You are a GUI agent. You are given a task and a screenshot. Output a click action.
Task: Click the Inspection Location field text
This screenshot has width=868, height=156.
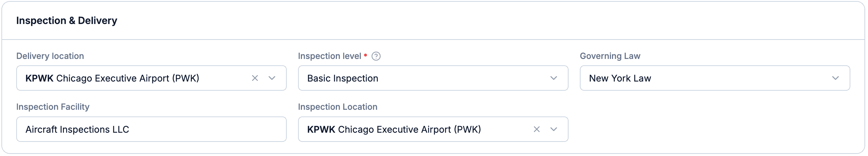click(x=394, y=130)
